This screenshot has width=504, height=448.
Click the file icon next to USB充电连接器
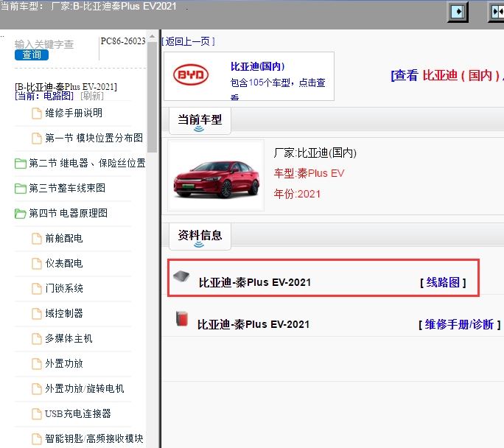[37, 414]
